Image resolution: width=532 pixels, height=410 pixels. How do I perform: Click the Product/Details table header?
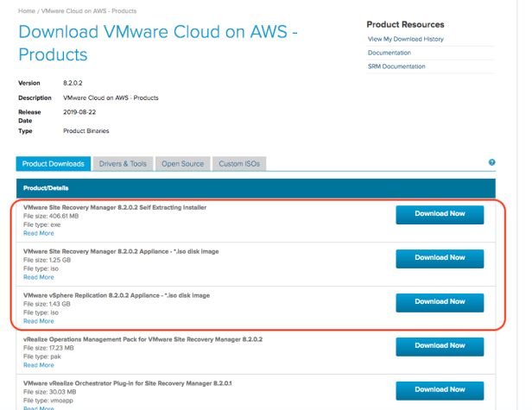pos(46,187)
